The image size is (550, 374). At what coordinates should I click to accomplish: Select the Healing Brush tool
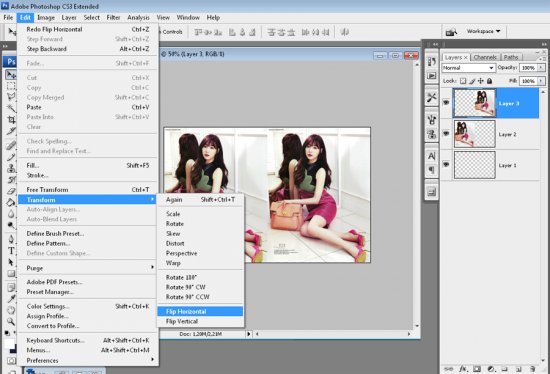click(11, 145)
